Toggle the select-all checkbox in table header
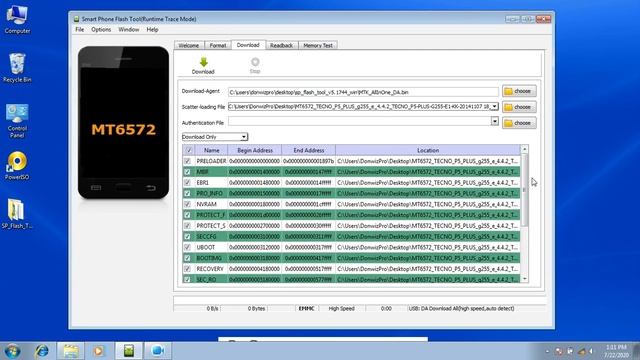This screenshot has width=640, height=360. [x=189, y=150]
